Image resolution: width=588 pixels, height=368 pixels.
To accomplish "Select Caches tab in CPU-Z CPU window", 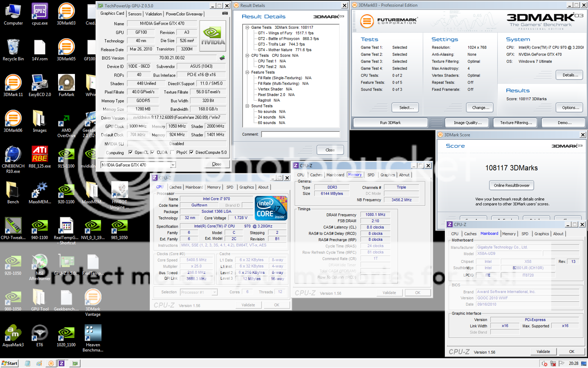I will pos(175,187).
